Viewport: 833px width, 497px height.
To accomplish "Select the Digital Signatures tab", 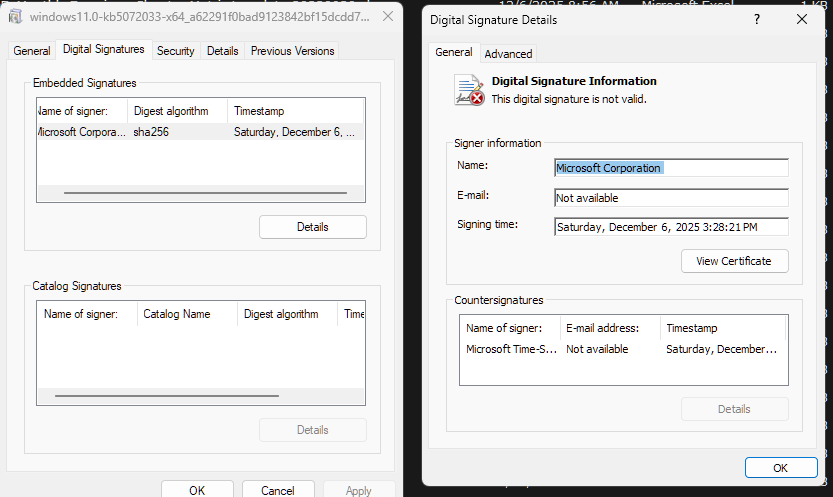I will pyautogui.click(x=104, y=49).
